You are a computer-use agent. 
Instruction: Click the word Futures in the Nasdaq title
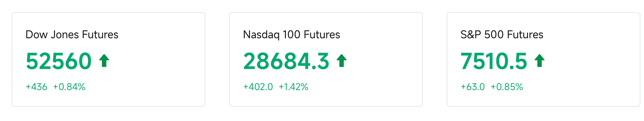coord(322,35)
